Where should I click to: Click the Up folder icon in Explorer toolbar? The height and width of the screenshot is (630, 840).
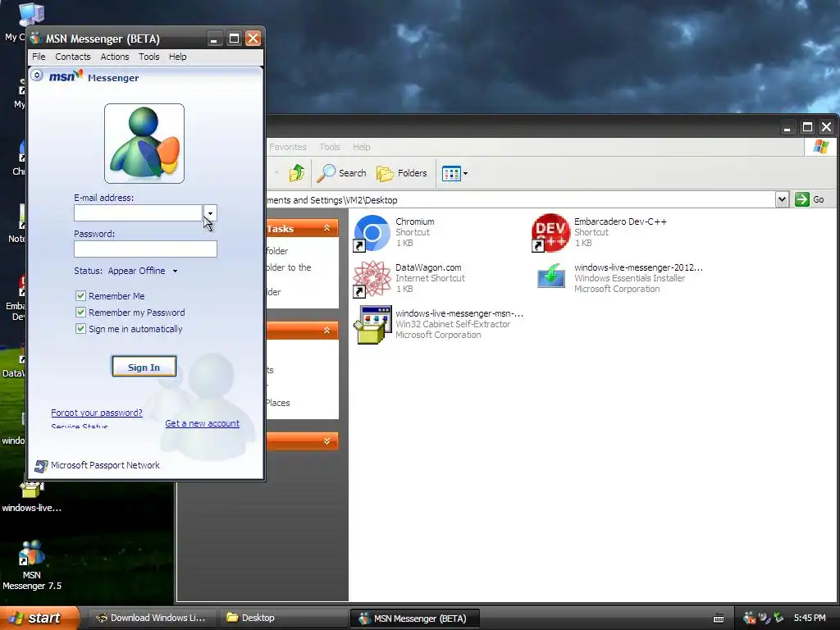pyautogui.click(x=297, y=173)
